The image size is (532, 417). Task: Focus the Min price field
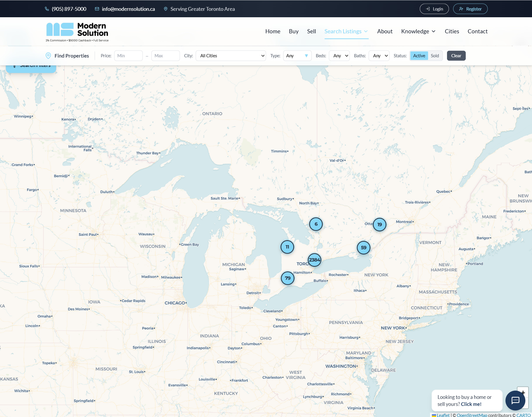pos(128,56)
